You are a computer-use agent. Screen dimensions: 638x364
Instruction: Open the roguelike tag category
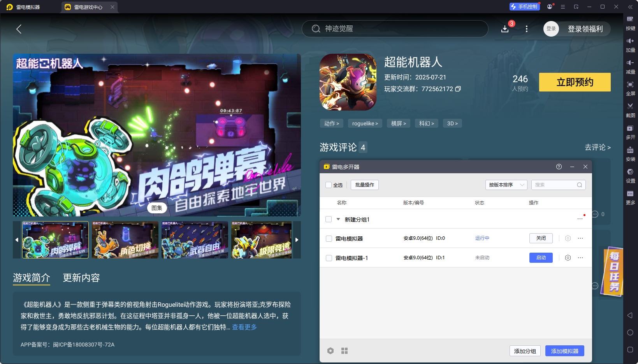(x=365, y=123)
